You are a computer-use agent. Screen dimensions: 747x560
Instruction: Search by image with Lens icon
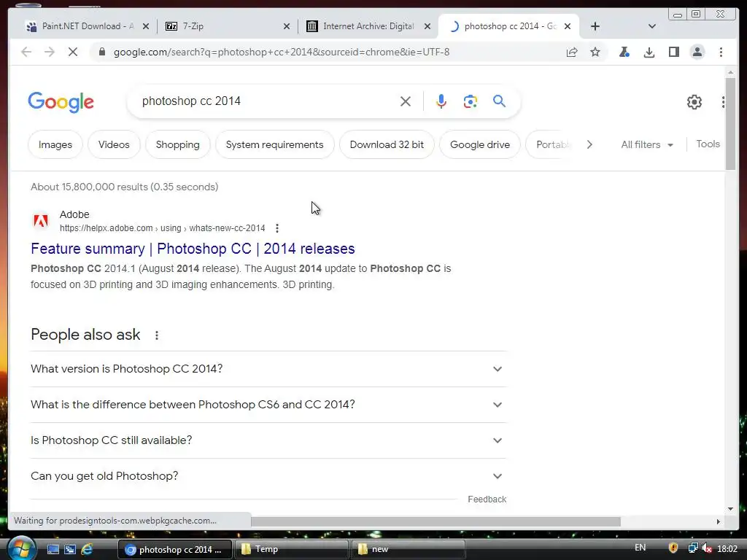tap(471, 101)
